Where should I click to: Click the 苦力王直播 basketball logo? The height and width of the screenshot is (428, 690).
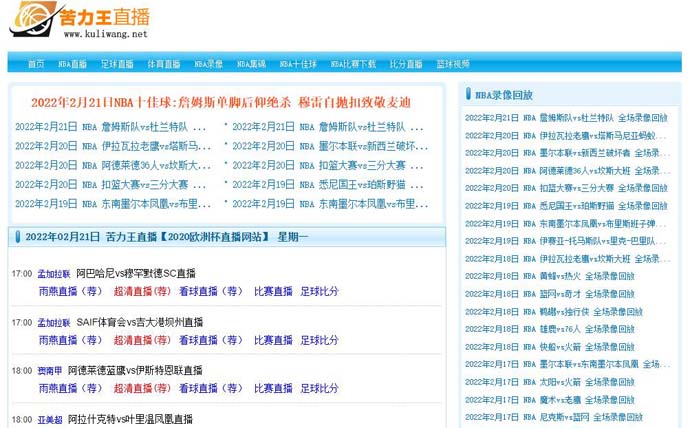[80, 20]
